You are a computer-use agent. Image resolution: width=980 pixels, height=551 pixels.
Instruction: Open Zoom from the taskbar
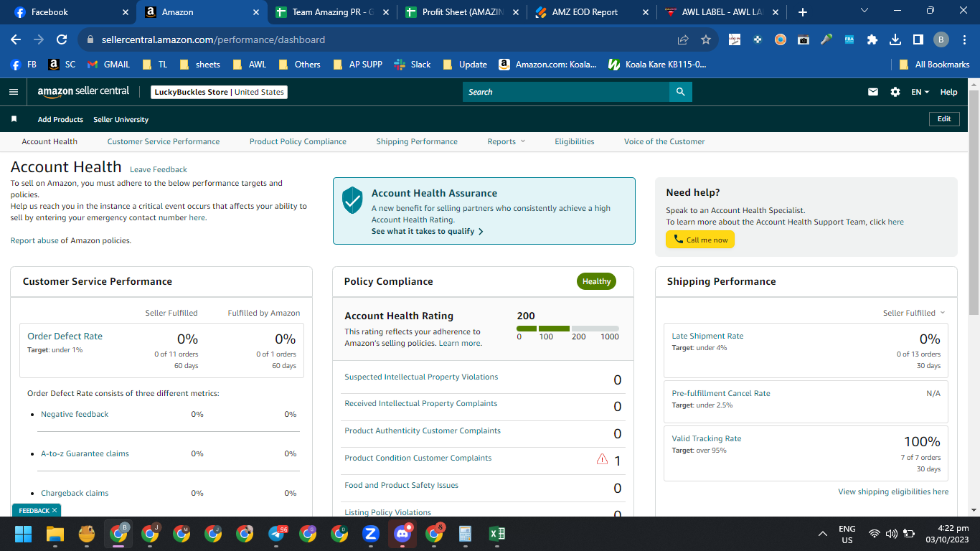[x=371, y=534]
